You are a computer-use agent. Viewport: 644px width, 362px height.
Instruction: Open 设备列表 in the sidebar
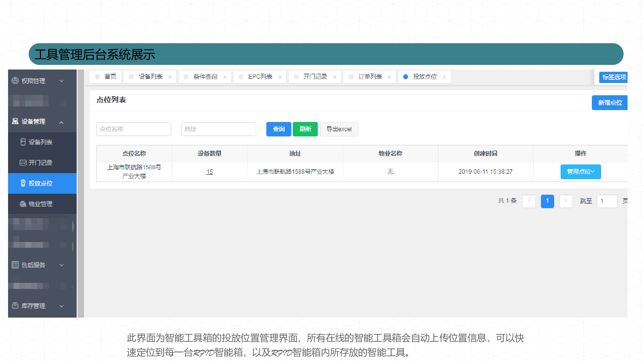click(x=42, y=142)
